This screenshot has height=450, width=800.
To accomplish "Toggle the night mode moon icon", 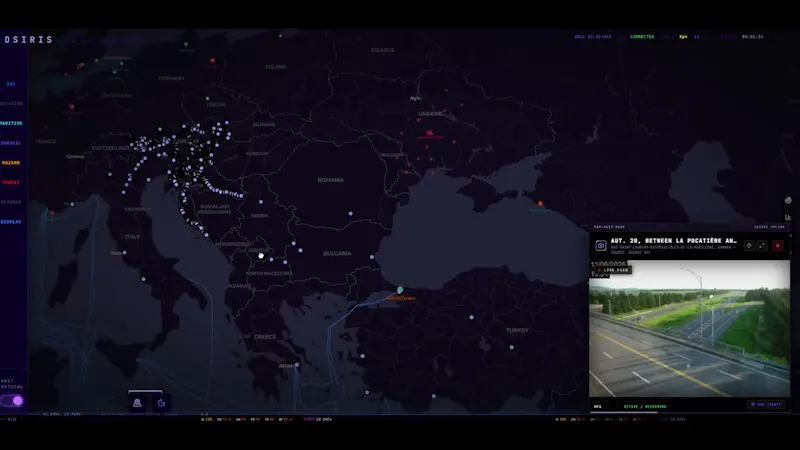I will point(161,403).
